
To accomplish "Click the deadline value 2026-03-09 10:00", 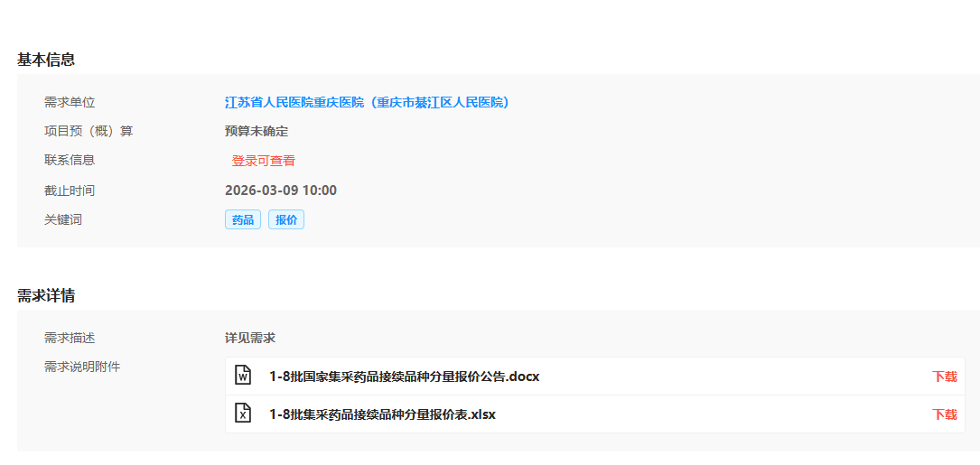I will coord(280,191).
